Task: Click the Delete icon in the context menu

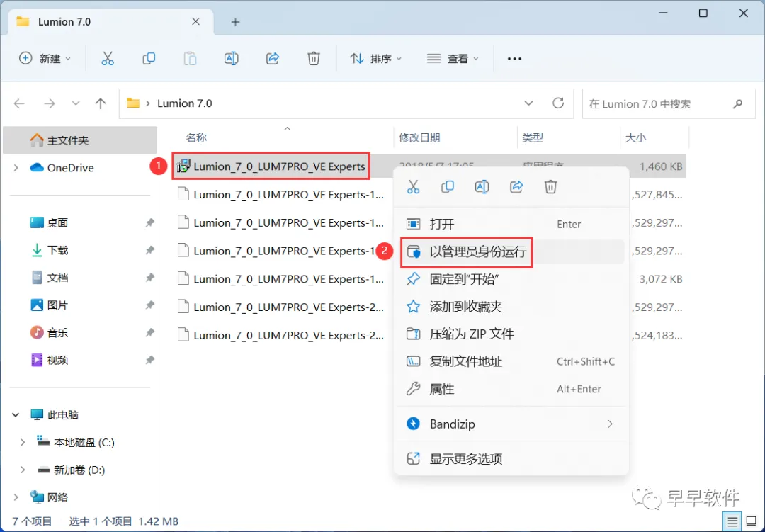Action: pyautogui.click(x=550, y=186)
